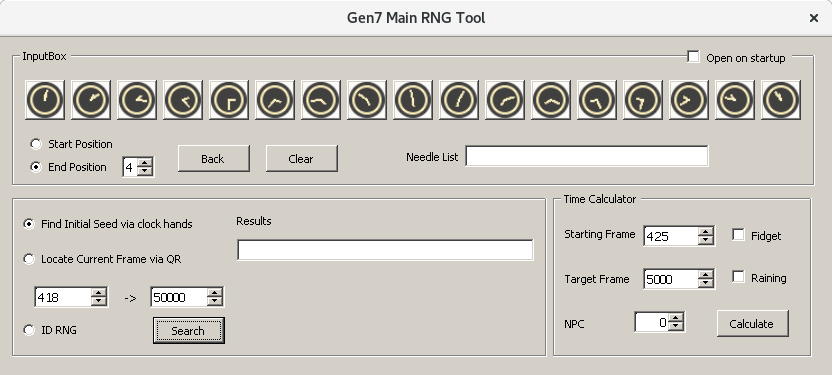
Task: Click the NPC number field showing 0
Action: [652, 322]
